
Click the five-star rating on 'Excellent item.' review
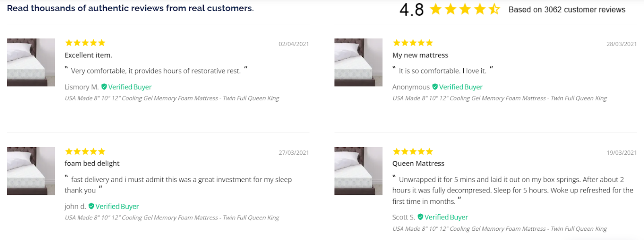tap(85, 43)
